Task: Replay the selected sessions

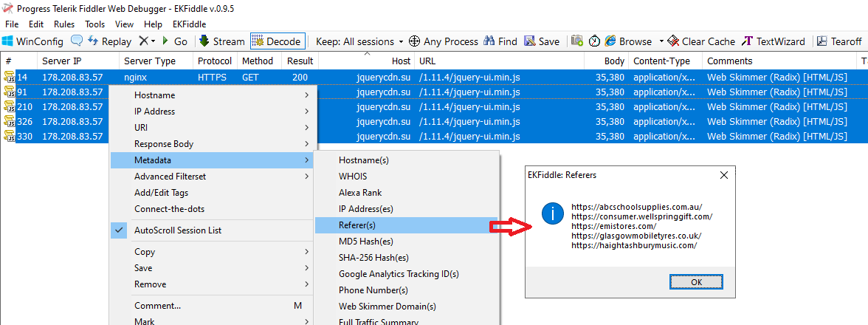Action: 109,41
